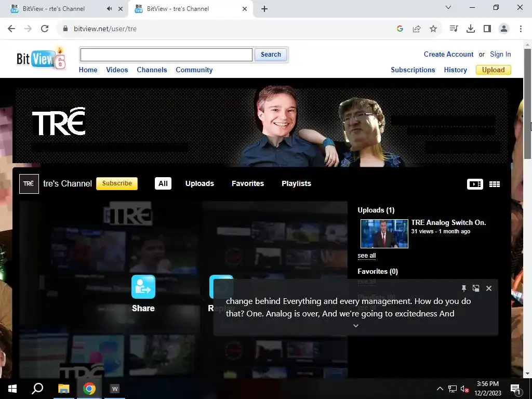Open the Videos navigation link
Viewport: 532px width, 399px height.
117,70
